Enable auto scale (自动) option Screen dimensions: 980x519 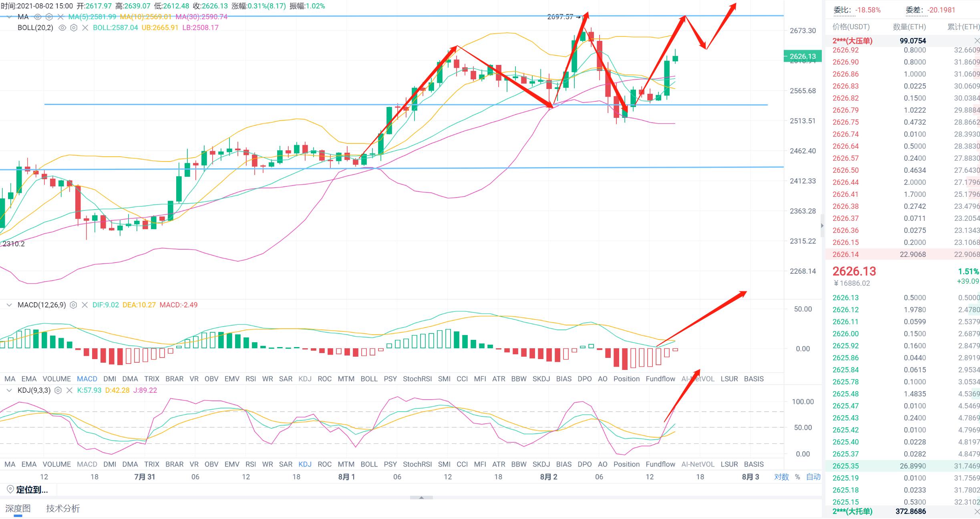coord(813,477)
